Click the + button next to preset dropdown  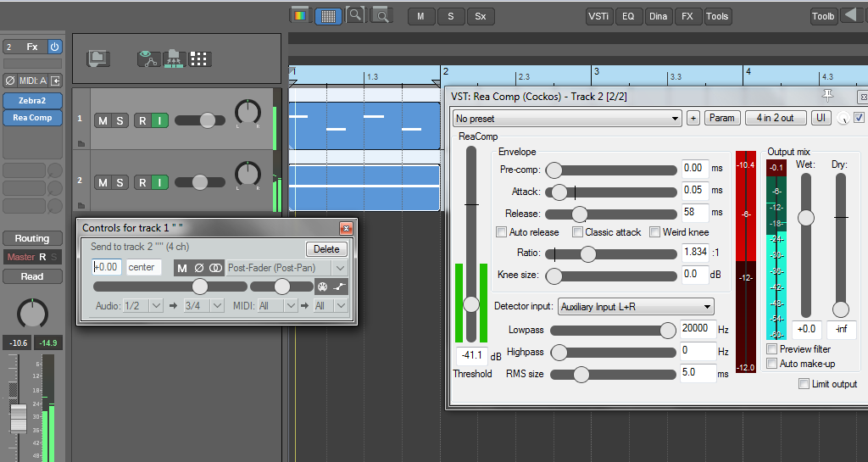(x=693, y=118)
